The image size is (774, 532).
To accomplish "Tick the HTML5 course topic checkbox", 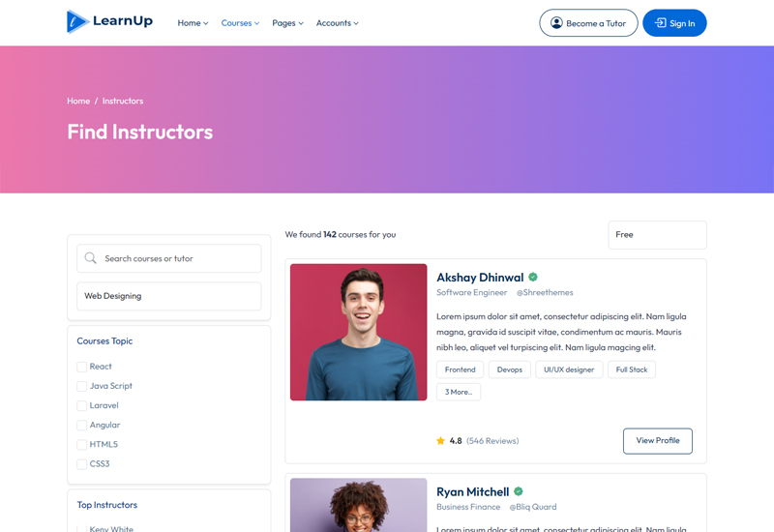I will coord(82,445).
